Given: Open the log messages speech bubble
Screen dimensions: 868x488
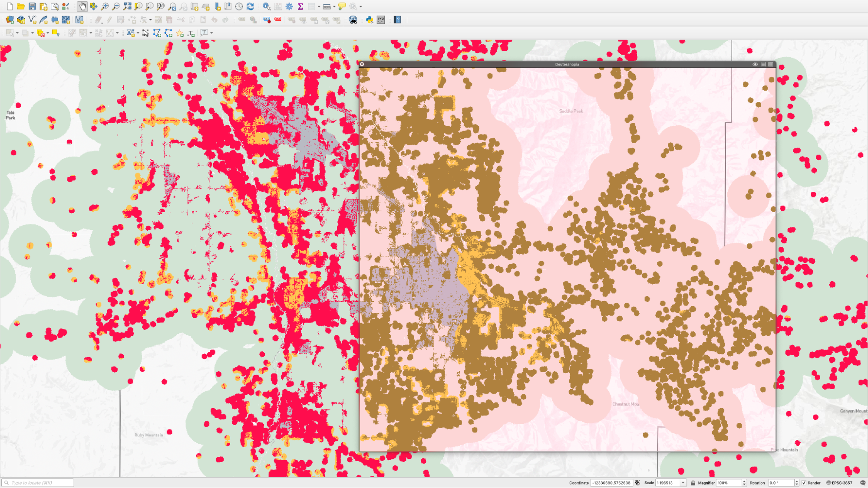Looking at the screenshot, I should pos(863,483).
